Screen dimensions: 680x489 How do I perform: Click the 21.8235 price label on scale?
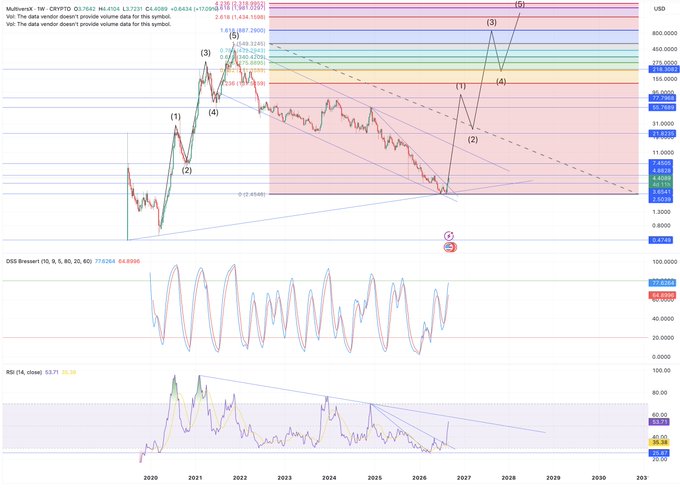[661, 134]
